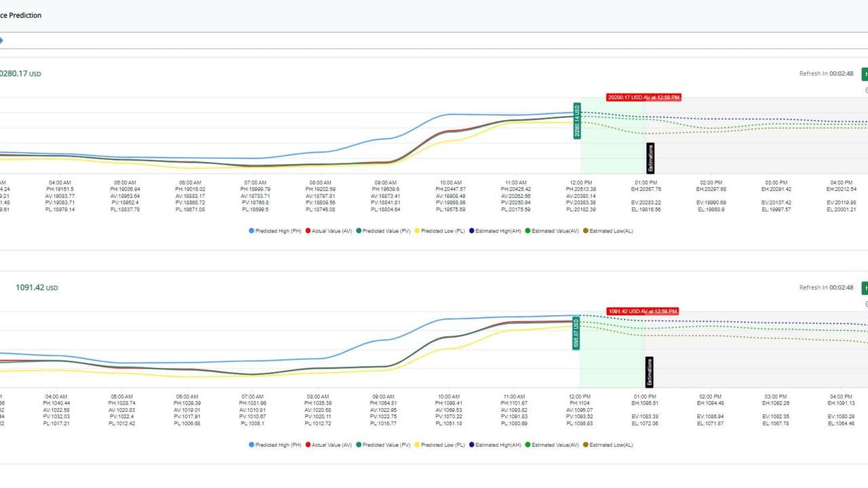Click the 'PH:19036.94' value
Image resolution: width=868 pixels, height=488 pixels.
click(125, 190)
